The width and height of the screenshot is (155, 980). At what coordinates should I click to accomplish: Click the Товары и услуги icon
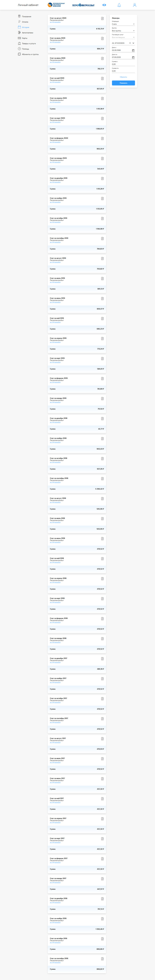coord(19,43)
